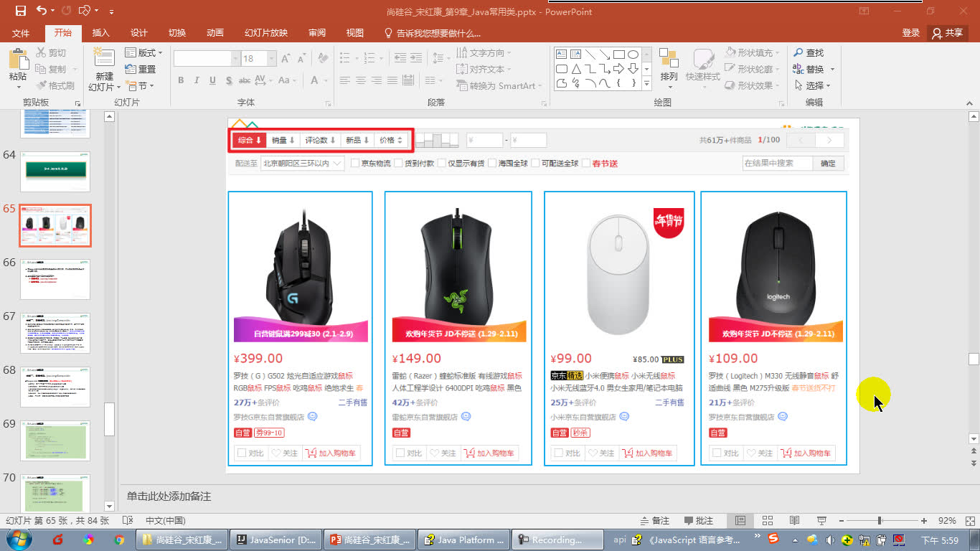This screenshot has width=980, height=551.
Task: Undo the last action
Action: 41,11
